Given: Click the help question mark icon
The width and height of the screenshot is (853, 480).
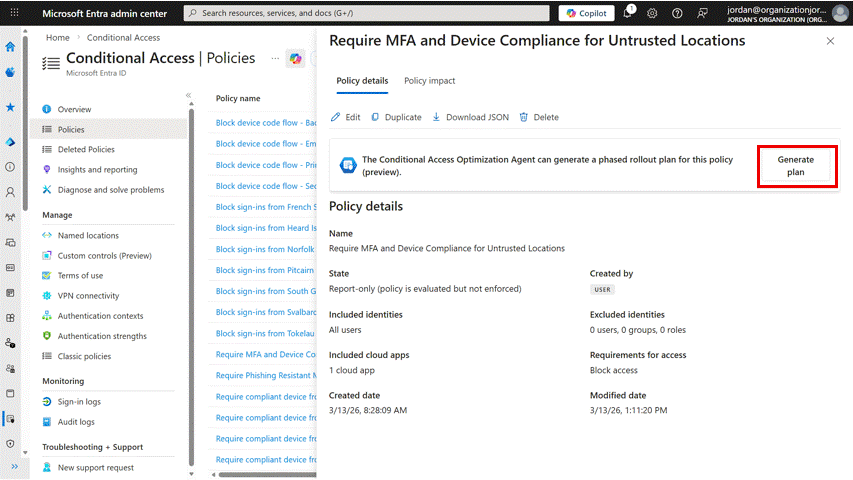Looking at the screenshot, I should [677, 13].
